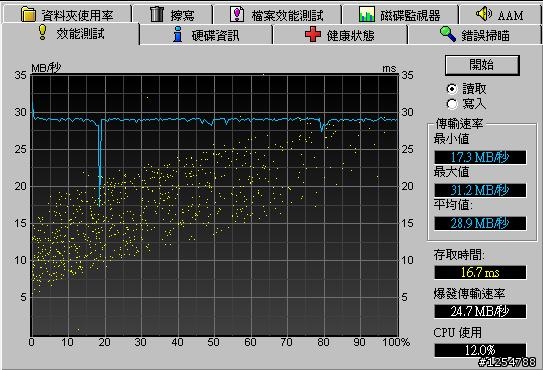Click the 爆發傳輸速率 field showing 24.7 MB/秒
This screenshot has width=543, height=370.
pos(480,311)
